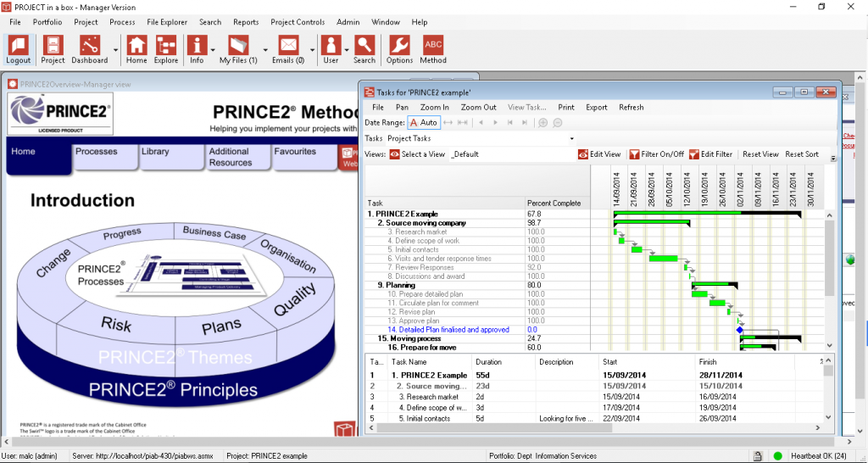This screenshot has width=868, height=463.
Task: Open the Portfolio menu
Action: click(47, 22)
